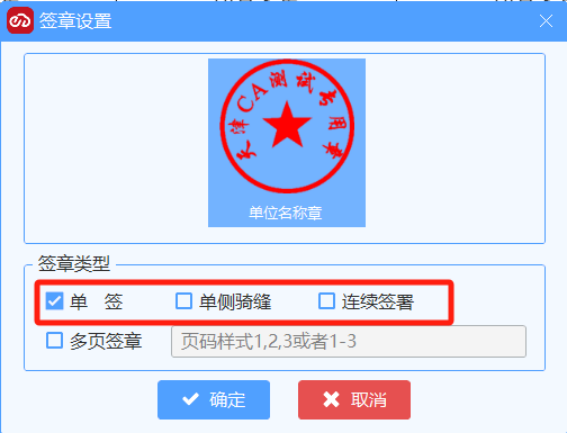Image resolution: width=567 pixels, height=433 pixels.
Task: Click the 多页签章 option label text
Action: [106, 341]
